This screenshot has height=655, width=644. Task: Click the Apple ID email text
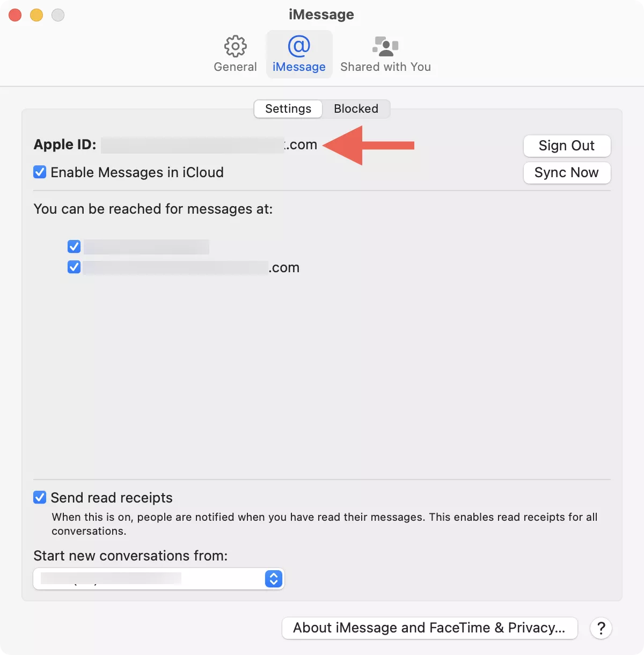[x=209, y=145]
